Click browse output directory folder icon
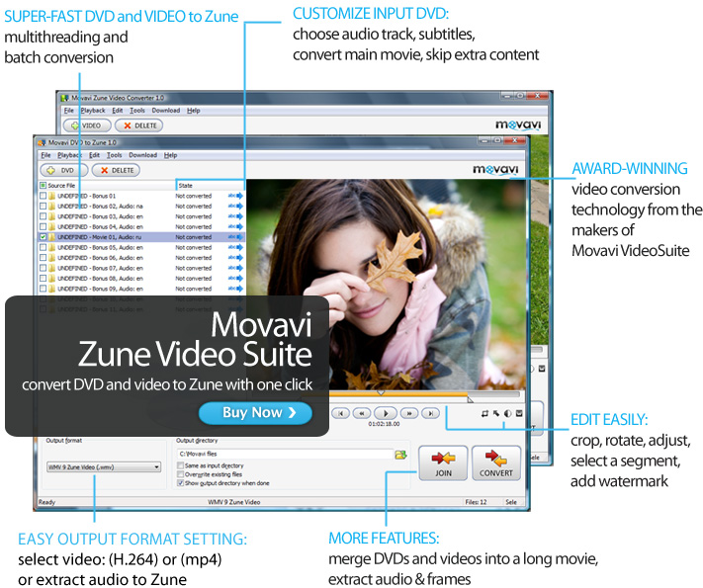 tap(400, 455)
